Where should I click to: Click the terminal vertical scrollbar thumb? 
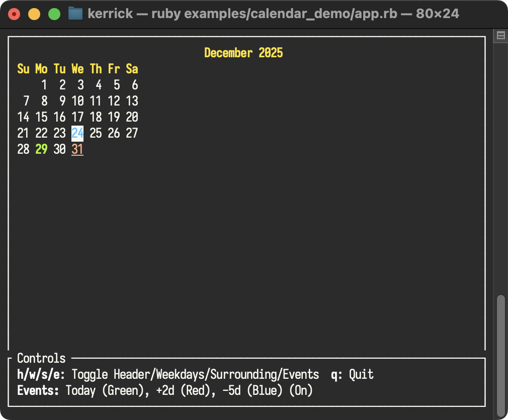501,357
